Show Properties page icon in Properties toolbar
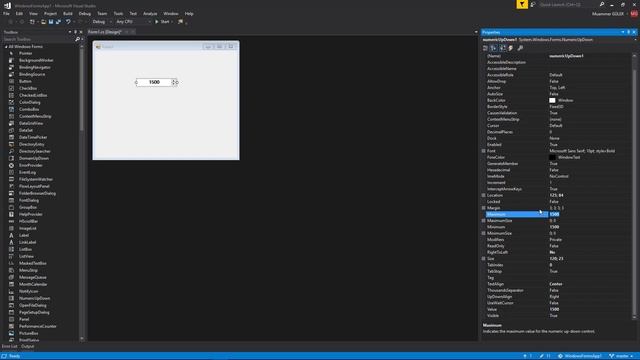640x360 pixels. pos(502,48)
